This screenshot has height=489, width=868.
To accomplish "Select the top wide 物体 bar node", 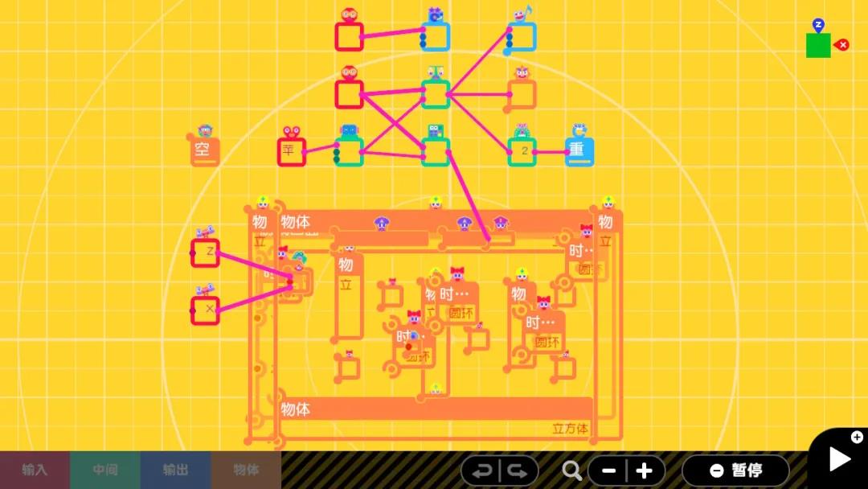I will [435, 222].
